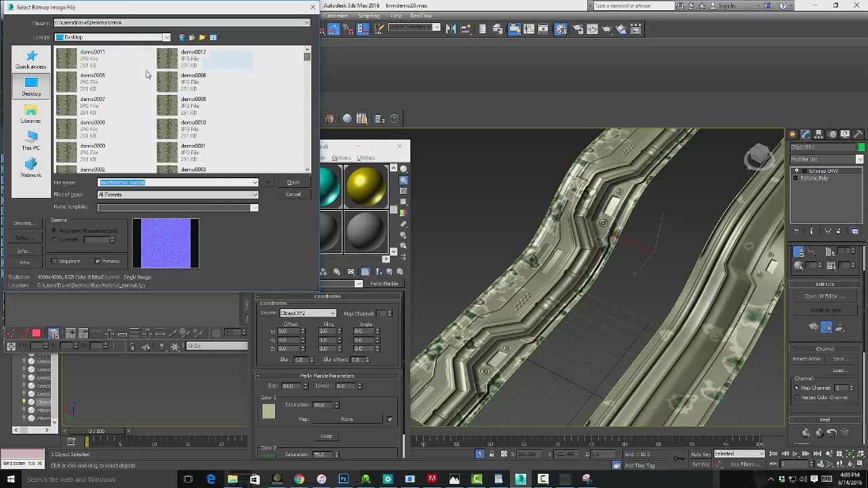This screenshot has height=488, width=868.
Task: Select Desktop shortcut in dialog sidebar
Action: 31,87
